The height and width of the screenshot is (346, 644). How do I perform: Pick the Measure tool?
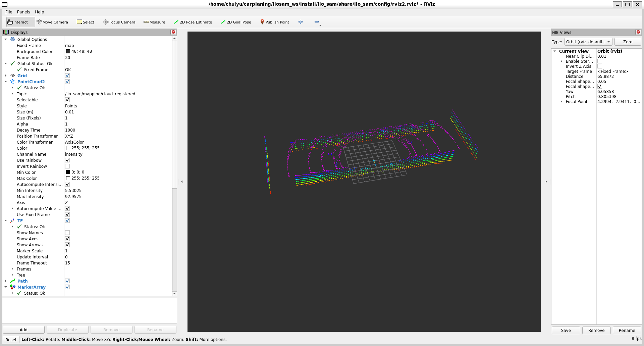coord(154,22)
